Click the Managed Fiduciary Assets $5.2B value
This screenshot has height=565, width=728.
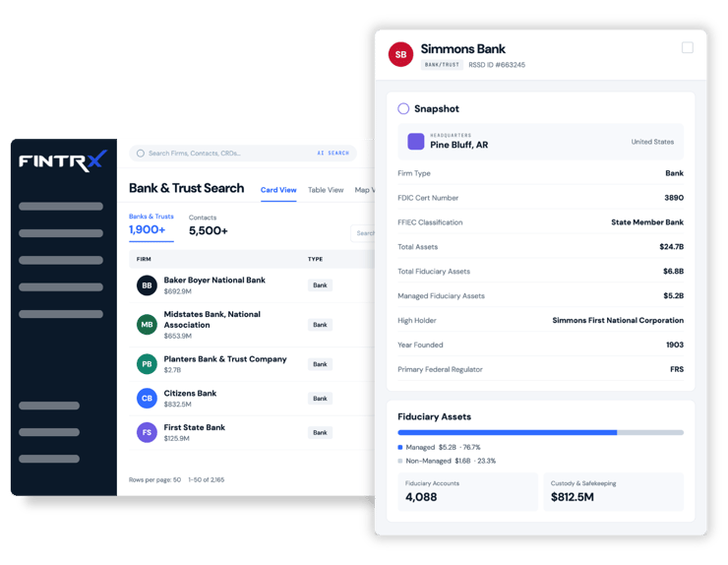click(x=673, y=296)
